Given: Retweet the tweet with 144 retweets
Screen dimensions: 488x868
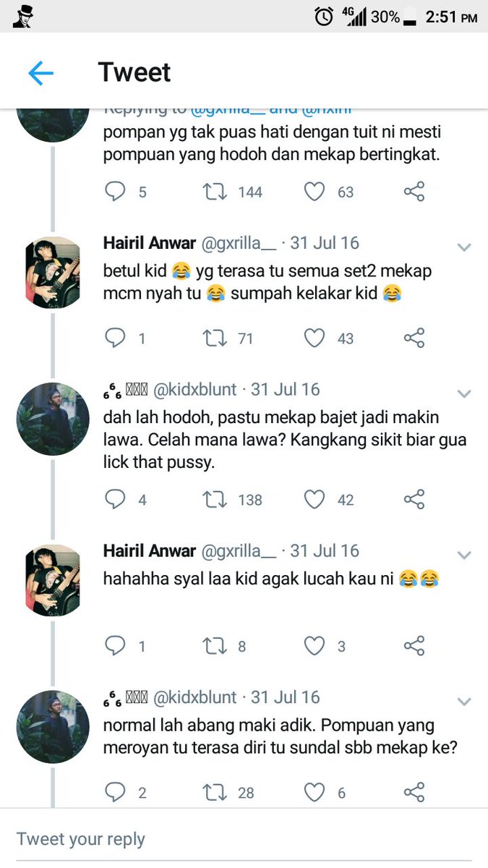Looking at the screenshot, I should [214, 192].
